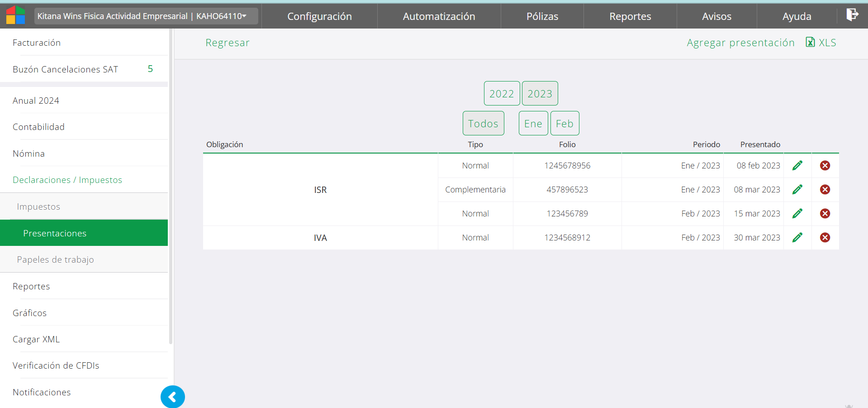The height and width of the screenshot is (408, 868).
Task: Edit the ISR Normal Ene 2023 row
Action: 797,166
